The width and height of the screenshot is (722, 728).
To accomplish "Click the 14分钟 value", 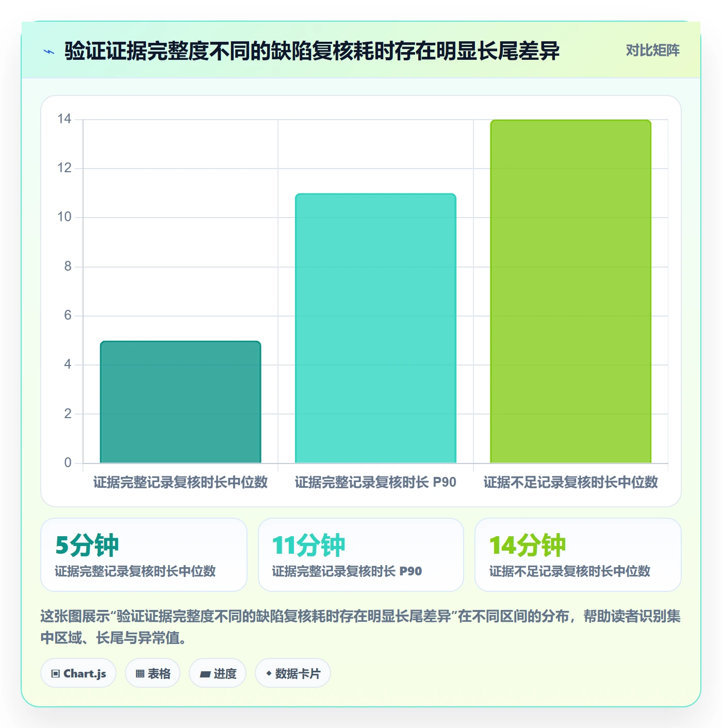I will pyautogui.click(x=527, y=545).
